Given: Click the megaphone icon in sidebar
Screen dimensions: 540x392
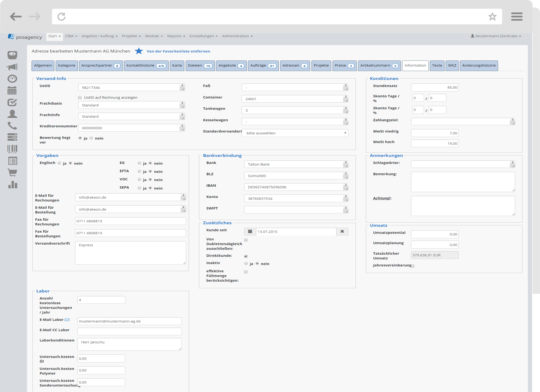Looking at the screenshot, I should (x=12, y=67).
